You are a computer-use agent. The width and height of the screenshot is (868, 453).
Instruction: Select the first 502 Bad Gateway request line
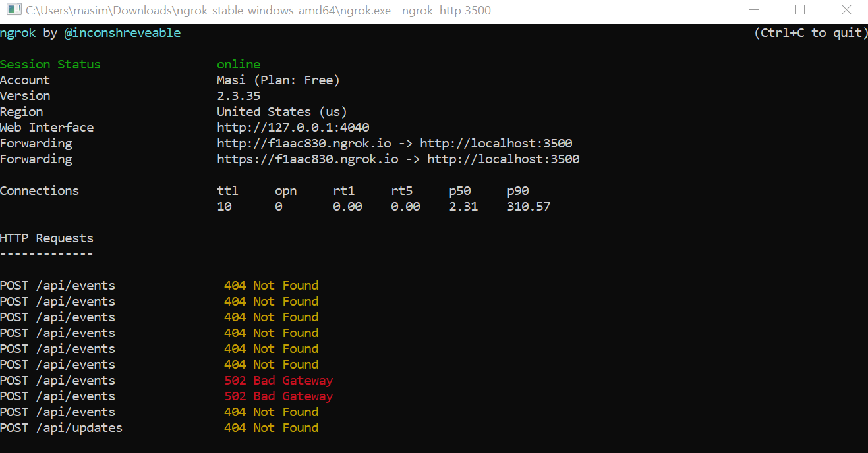coord(277,380)
